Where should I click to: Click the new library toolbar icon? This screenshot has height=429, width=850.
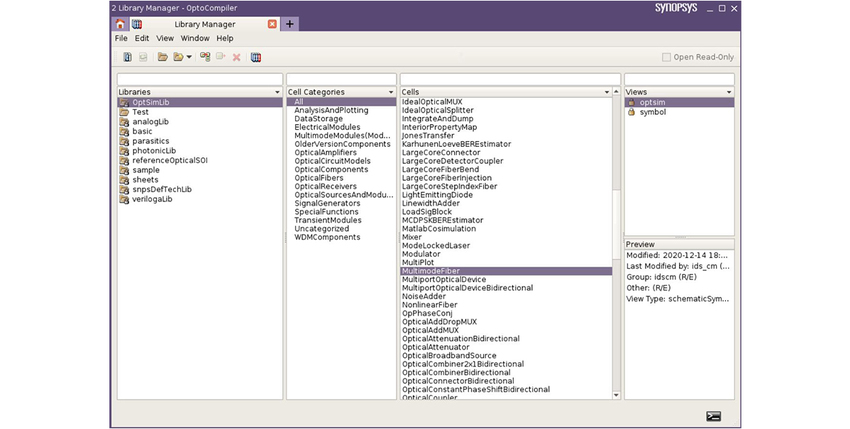point(127,58)
